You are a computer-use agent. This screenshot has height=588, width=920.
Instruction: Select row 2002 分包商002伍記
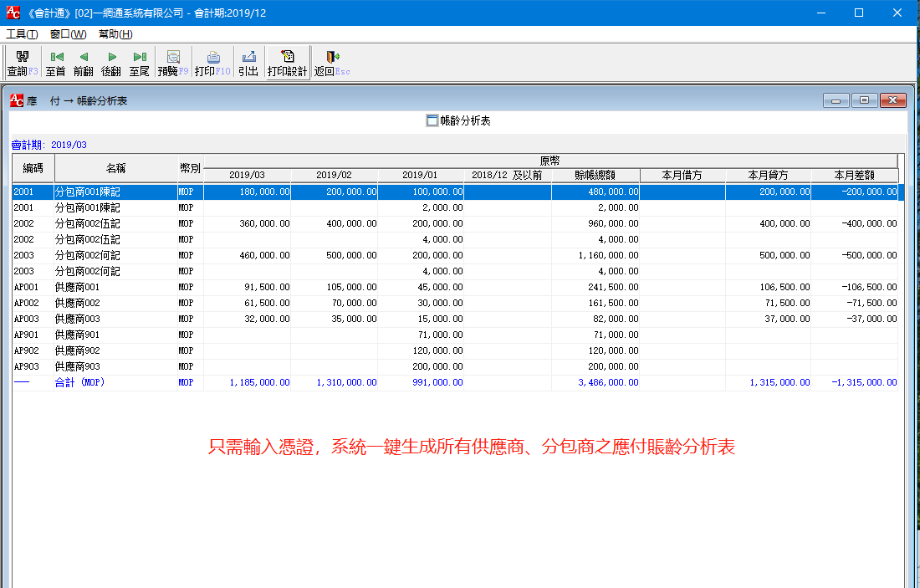pos(84,223)
